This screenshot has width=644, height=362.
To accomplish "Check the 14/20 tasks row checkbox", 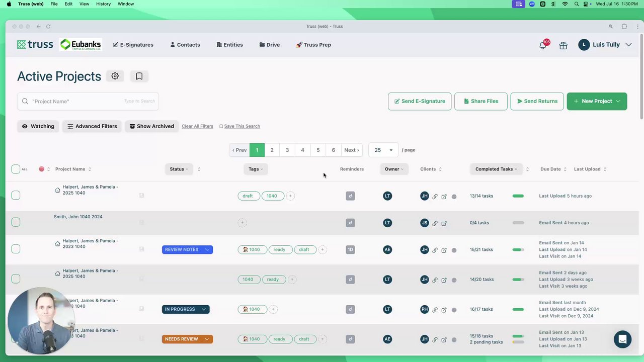I will (x=16, y=279).
